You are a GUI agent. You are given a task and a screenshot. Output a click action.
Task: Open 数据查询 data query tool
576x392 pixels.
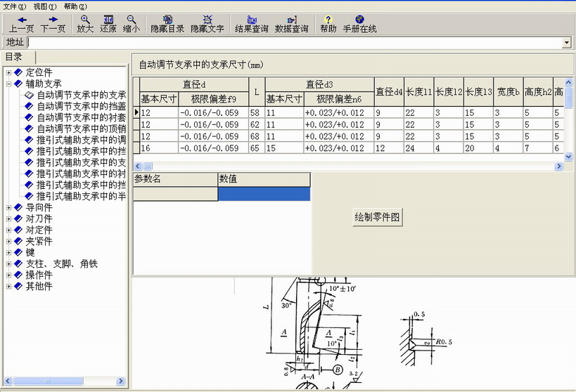tap(292, 24)
